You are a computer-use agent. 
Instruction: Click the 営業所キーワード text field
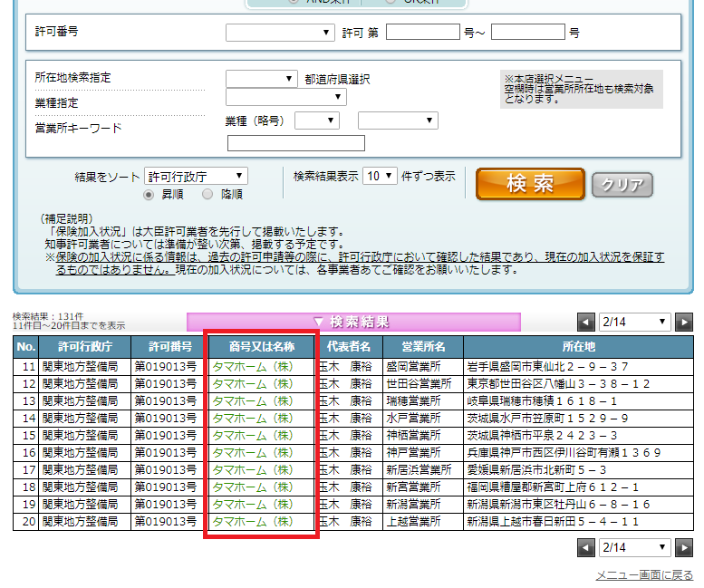(x=296, y=143)
